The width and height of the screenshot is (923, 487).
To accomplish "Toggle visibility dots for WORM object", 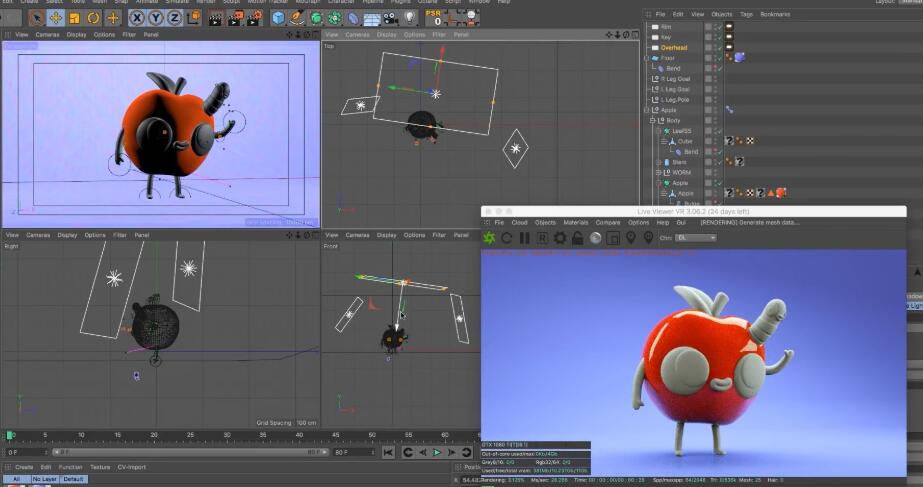I will 716,173.
